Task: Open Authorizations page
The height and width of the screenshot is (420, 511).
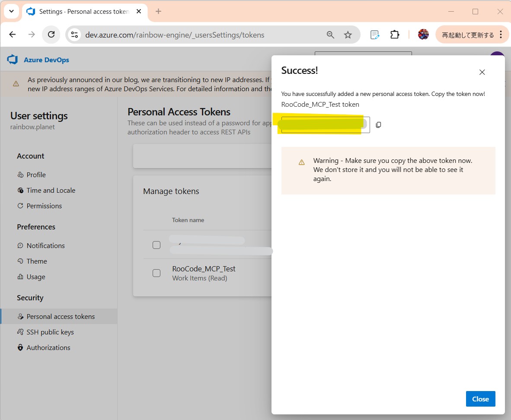Action: pyautogui.click(x=48, y=348)
